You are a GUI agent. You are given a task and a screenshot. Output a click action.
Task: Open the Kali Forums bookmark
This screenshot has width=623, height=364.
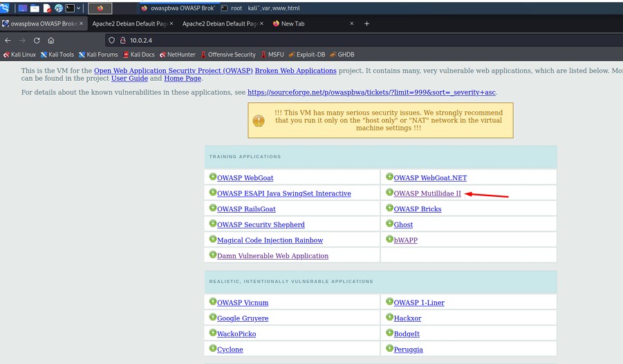pyautogui.click(x=98, y=55)
